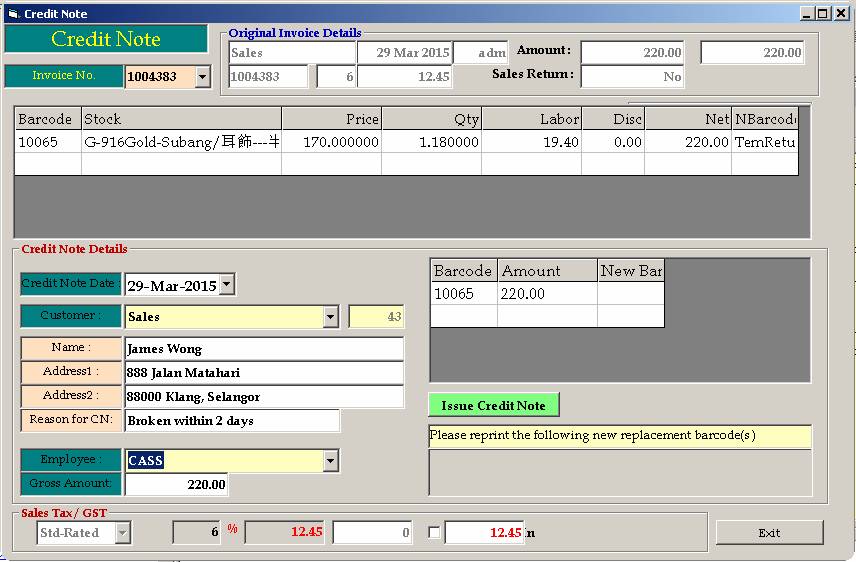Click the Price column header

click(332, 119)
